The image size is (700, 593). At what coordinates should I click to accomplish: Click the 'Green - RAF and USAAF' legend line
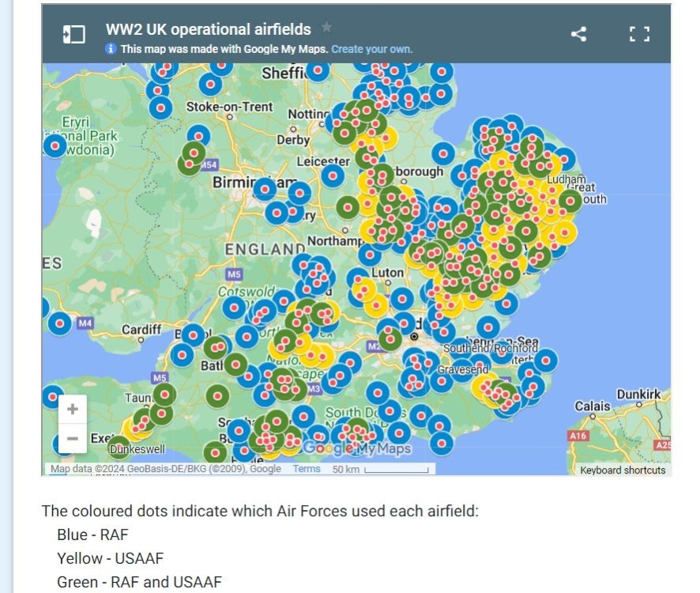tap(139, 582)
